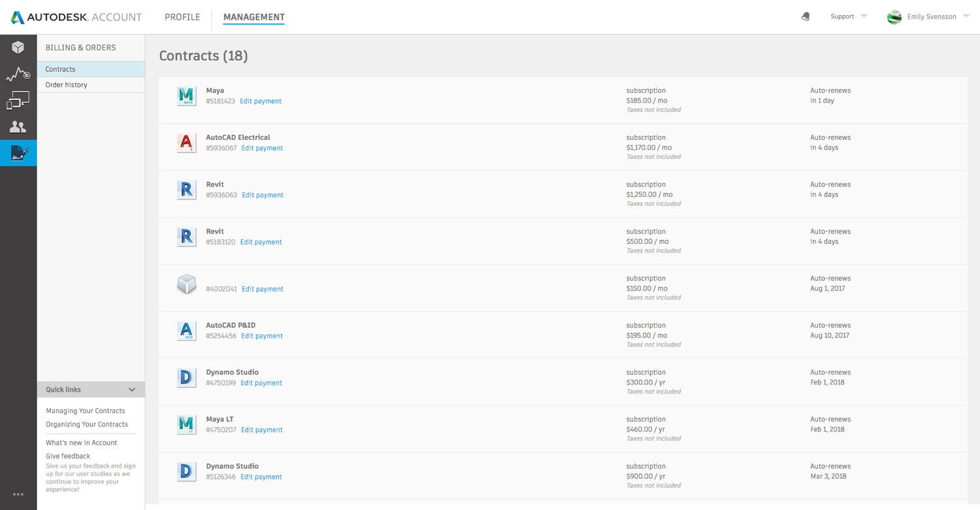Image resolution: width=980 pixels, height=510 pixels.
Task: Click generic cube icon for contract #4002041
Action: 186,284
